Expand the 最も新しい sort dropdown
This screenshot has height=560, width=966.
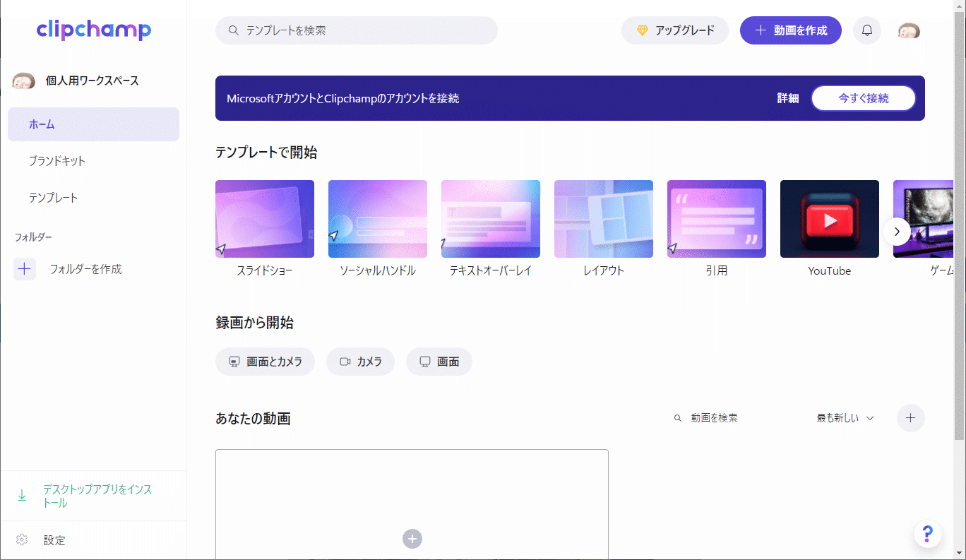tap(845, 418)
